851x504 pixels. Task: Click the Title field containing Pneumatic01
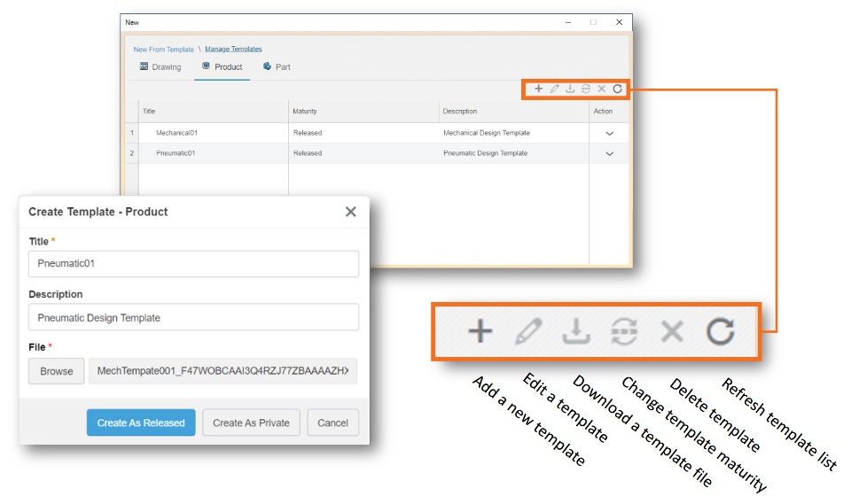(194, 264)
